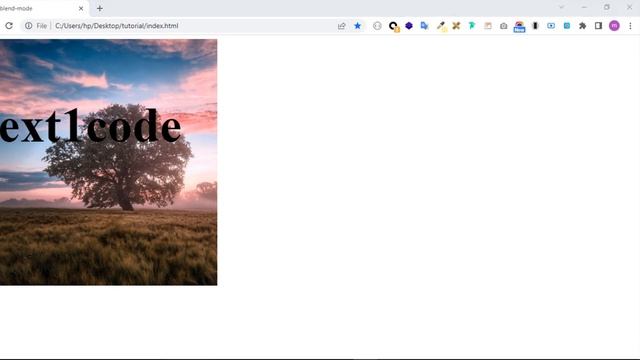Open the camera screenshot extension
This screenshot has height=360, width=640.
[x=504, y=26]
